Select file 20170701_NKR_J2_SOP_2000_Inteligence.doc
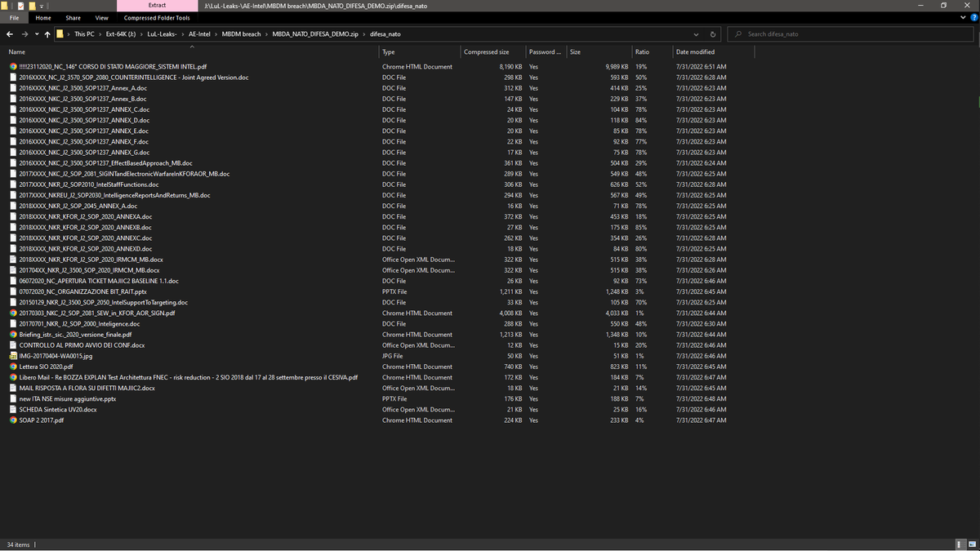This screenshot has width=980, height=551. tap(79, 324)
